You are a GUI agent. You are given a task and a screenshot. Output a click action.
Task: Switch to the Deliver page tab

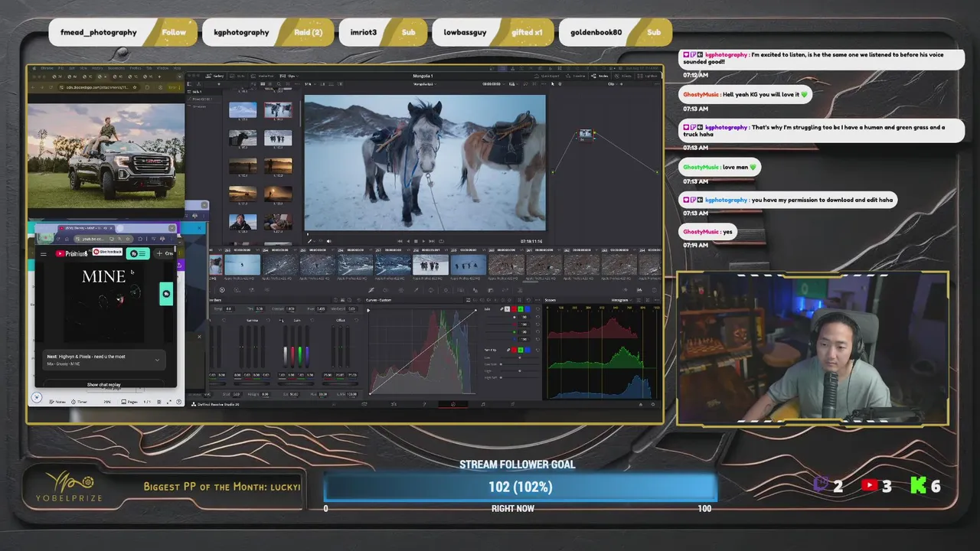(x=513, y=404)
